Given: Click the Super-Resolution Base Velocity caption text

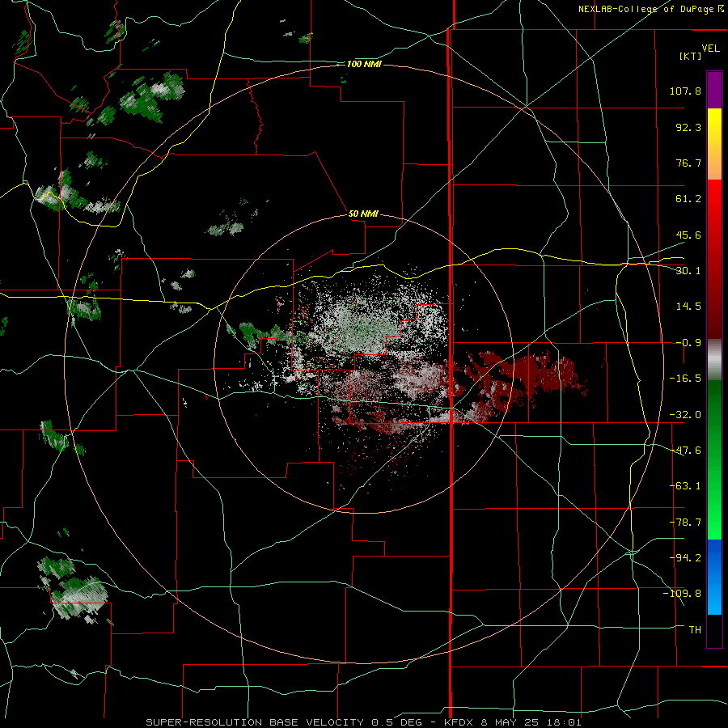Looking at the screenshot, I should [363, 722].
